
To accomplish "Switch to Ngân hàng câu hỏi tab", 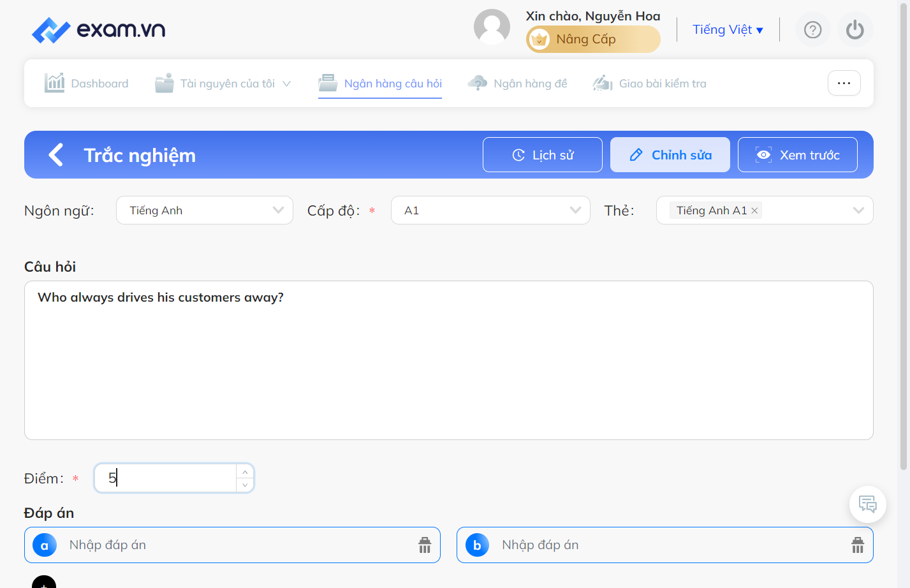I will [380, 84].
